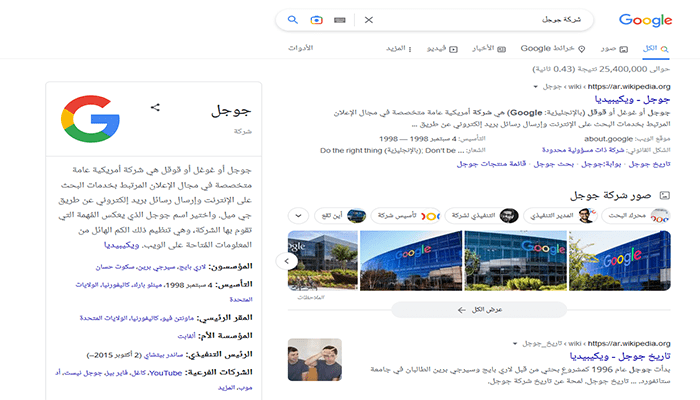Expand dropdown arrow beside second wikipedia URL
700x400 pixels.
pos(515,343)
